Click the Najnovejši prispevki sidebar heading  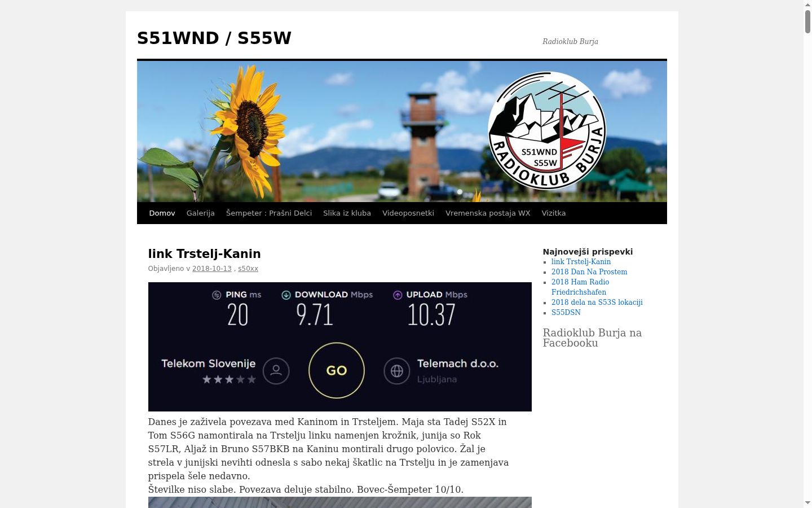coord(588,252)
